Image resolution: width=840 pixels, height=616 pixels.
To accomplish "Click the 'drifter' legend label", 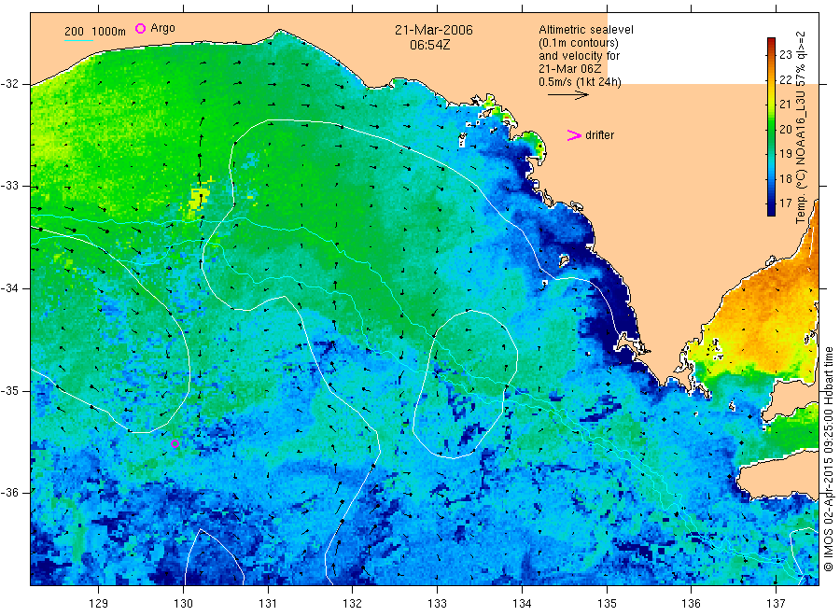I will point(599,135).
